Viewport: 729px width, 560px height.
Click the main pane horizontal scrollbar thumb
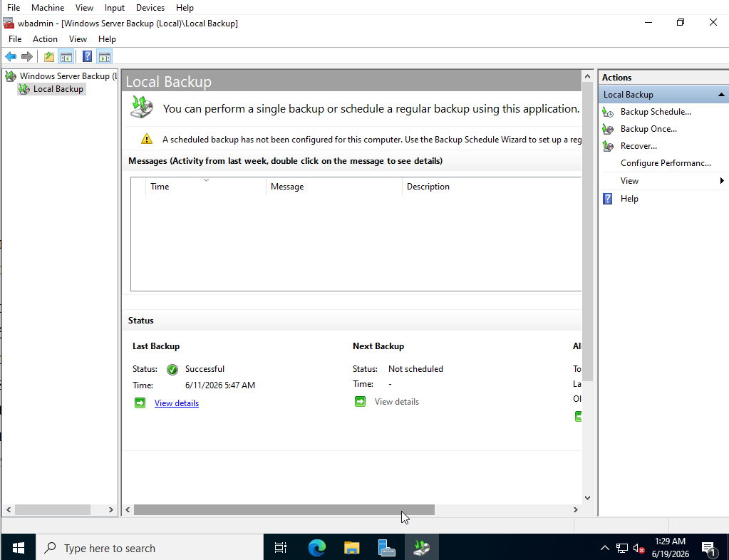pos(284,510)
